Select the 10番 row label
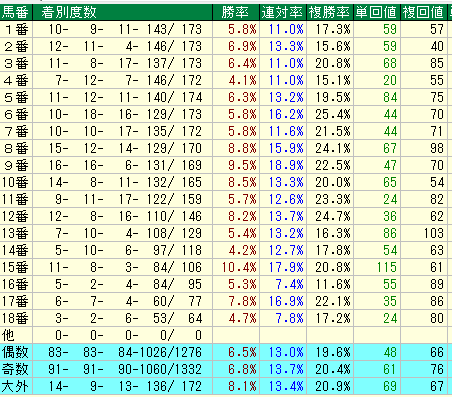 15,182
